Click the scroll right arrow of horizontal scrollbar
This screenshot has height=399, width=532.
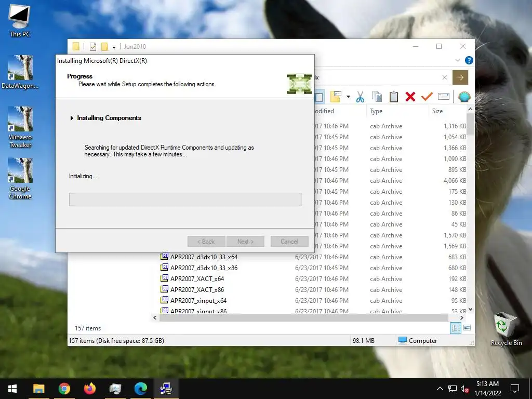click(461, 318)
